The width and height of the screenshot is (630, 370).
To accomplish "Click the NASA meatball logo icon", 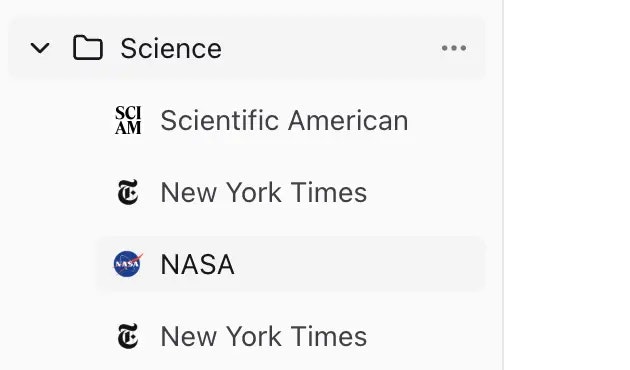I will [x=128, y=264].
